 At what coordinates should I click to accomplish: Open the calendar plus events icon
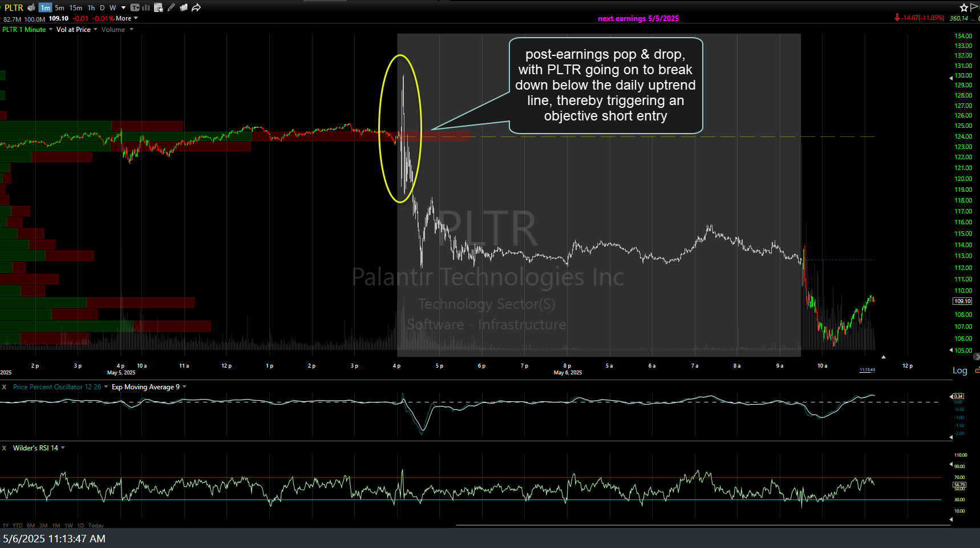click(159, 7)
